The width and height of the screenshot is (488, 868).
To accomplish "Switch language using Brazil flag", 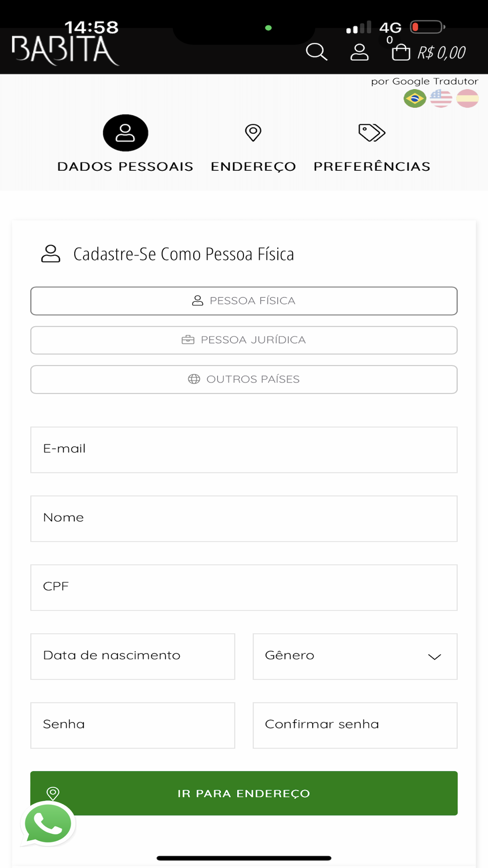I will tap(415, 99).
